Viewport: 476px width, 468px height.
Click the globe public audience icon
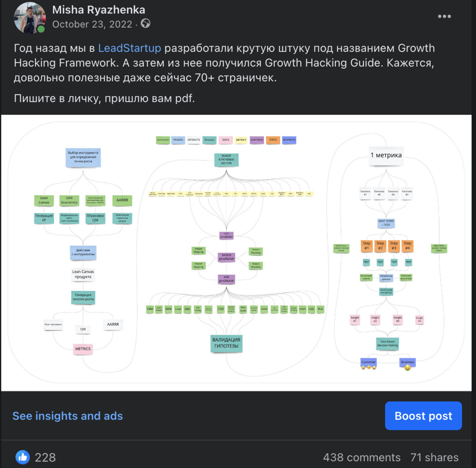145,23
